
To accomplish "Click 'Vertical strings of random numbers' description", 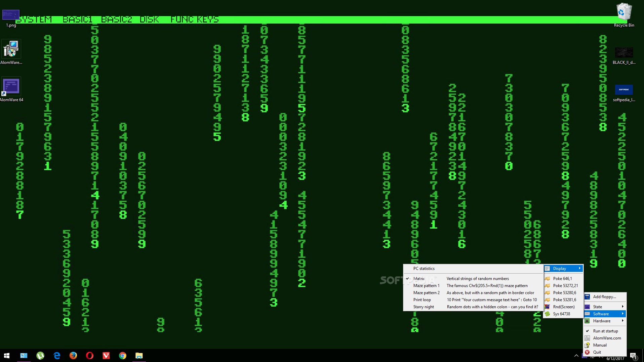I will click(478, 278).
